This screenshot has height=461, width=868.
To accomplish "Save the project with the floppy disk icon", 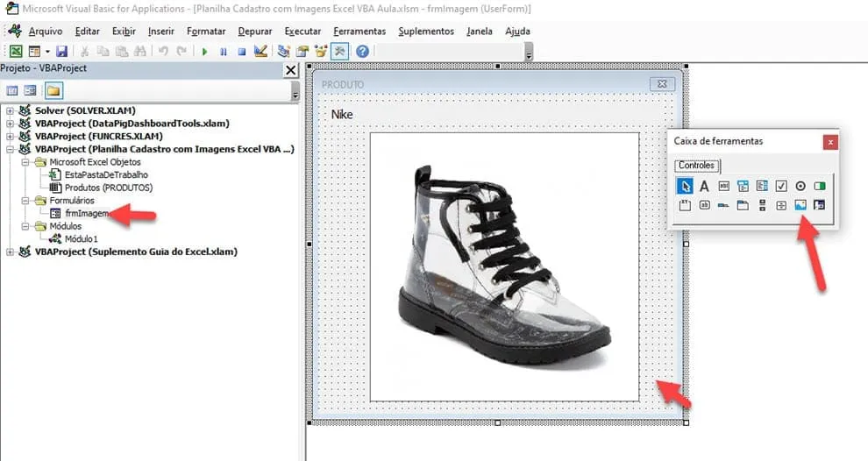I will [x=61, y=52].
